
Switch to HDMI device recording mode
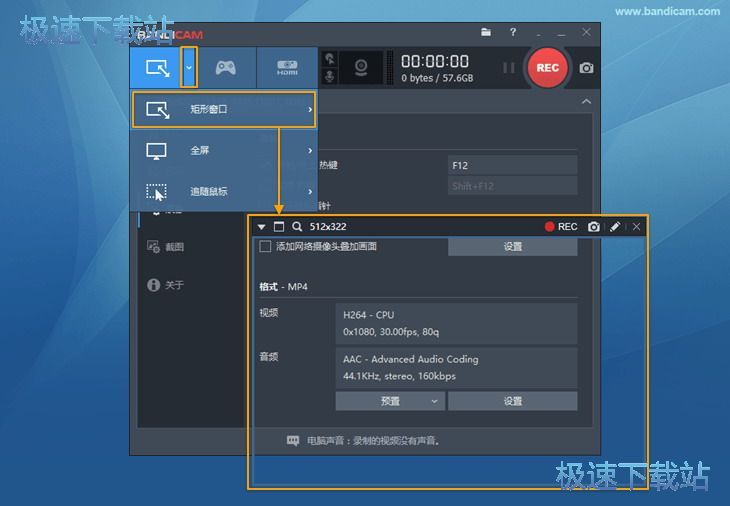pyautogui.click(x=287, y=68)
